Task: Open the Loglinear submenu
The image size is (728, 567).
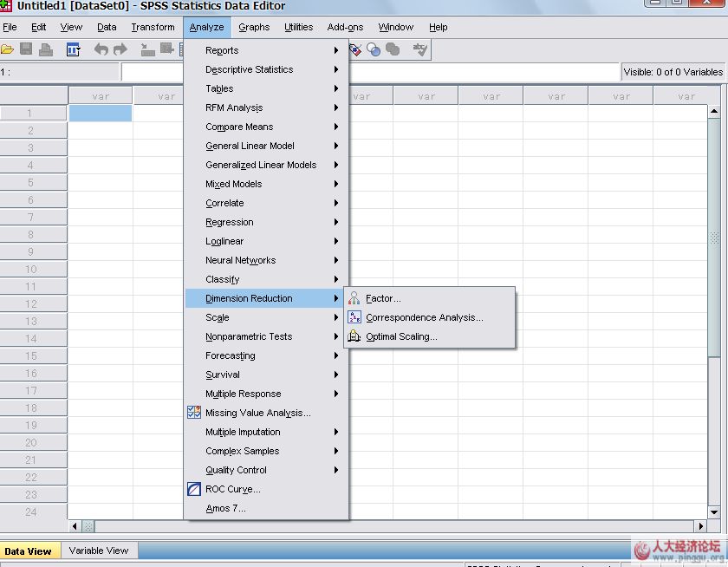Action: 267,240
